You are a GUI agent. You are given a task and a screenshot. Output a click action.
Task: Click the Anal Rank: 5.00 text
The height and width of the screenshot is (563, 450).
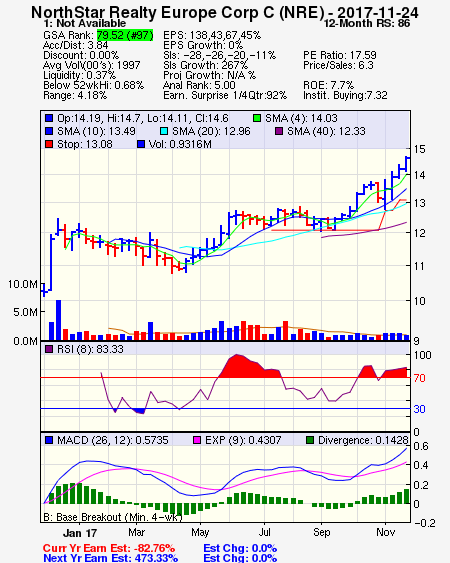pos(199,85)
